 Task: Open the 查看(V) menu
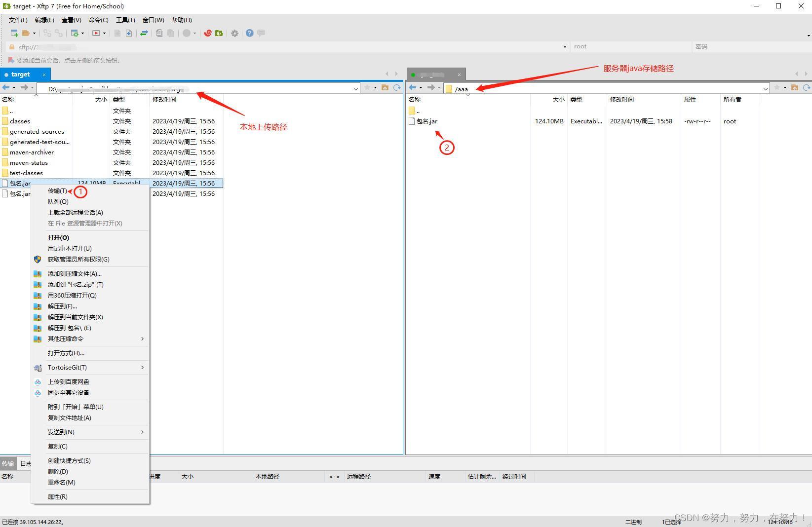coord(72,20)
